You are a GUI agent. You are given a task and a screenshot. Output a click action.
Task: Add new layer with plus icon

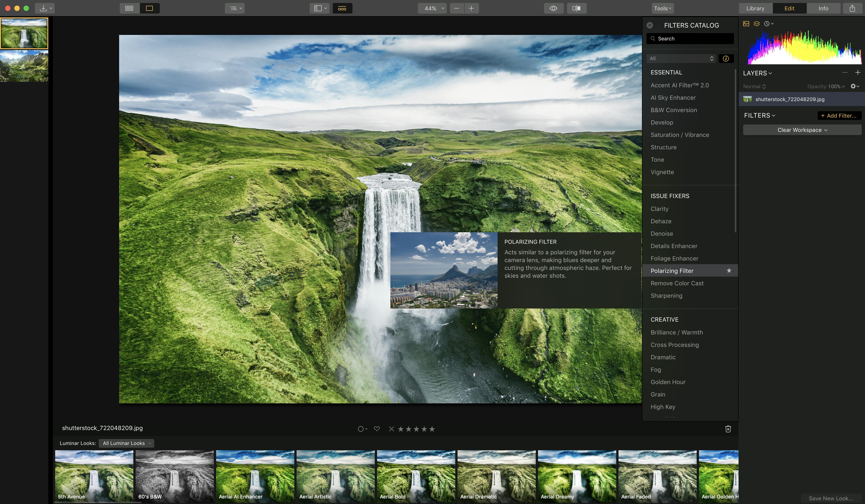(857, 72)
